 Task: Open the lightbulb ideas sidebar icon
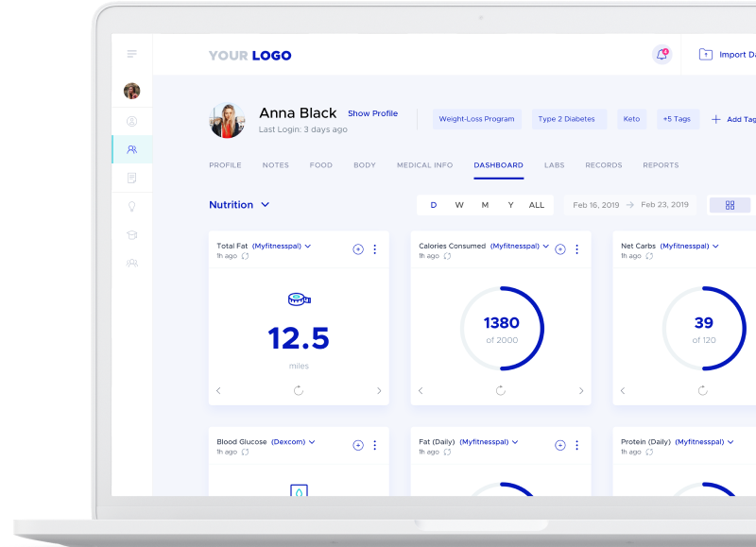pyautogui.click(x=131, y=207)
